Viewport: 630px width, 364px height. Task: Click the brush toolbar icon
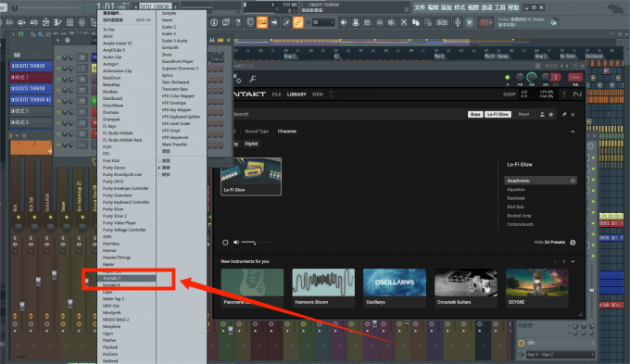(x=286, y=22)
